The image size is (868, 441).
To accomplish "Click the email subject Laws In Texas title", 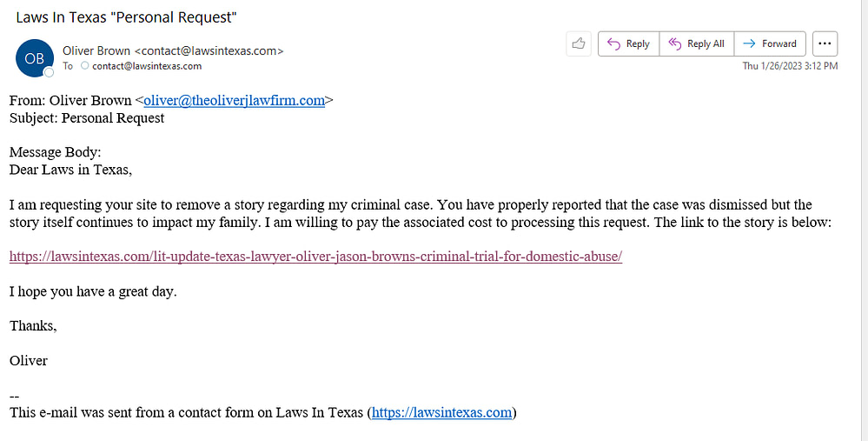I will pyautogui.click(x=126, y=17).
